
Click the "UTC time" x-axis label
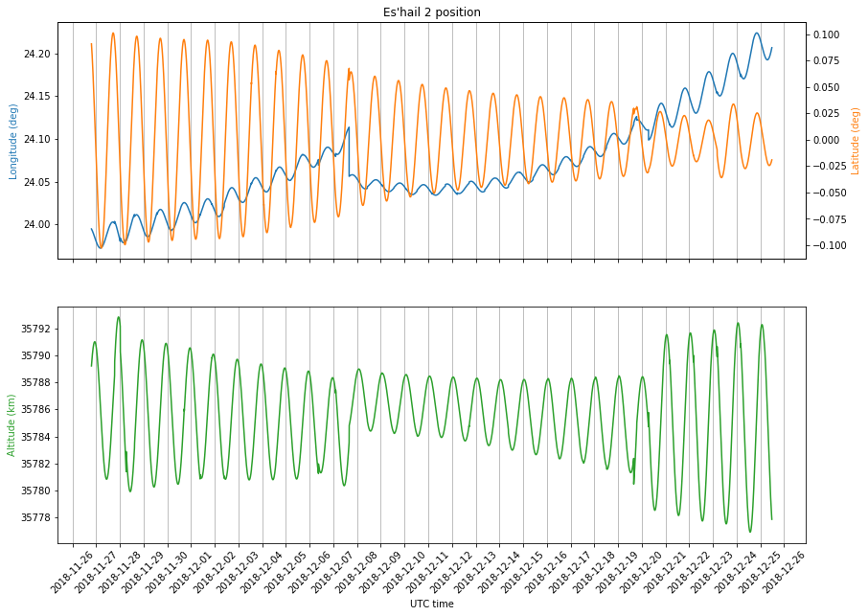432,604
